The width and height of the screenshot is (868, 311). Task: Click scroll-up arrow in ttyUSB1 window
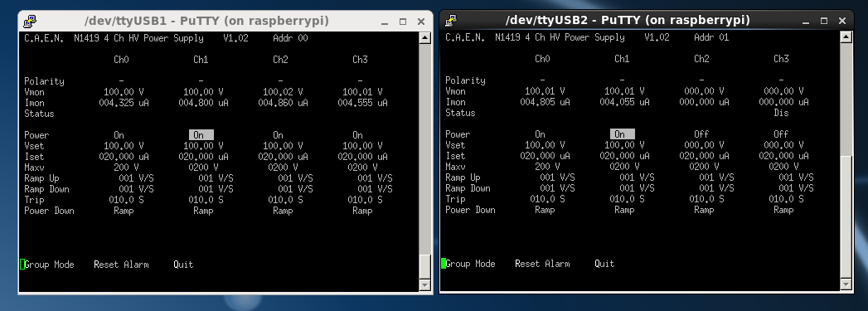[x=424, y=37]
